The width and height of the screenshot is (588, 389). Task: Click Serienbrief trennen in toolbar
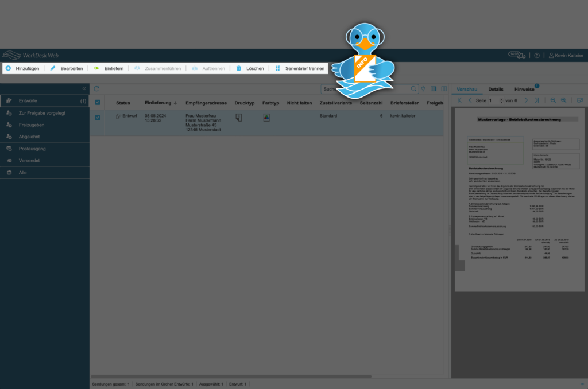pos(300,68)
